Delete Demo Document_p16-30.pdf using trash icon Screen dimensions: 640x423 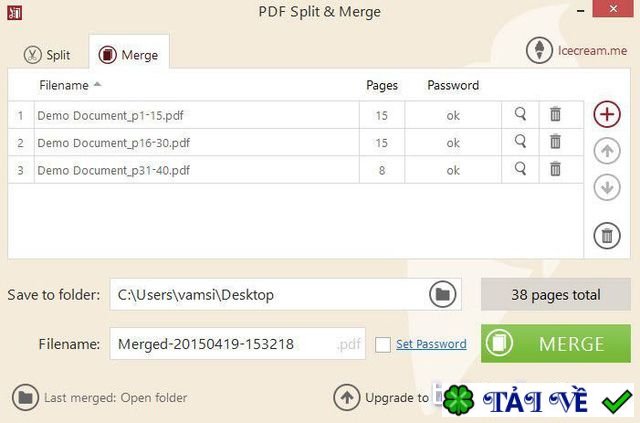[555, 142]
